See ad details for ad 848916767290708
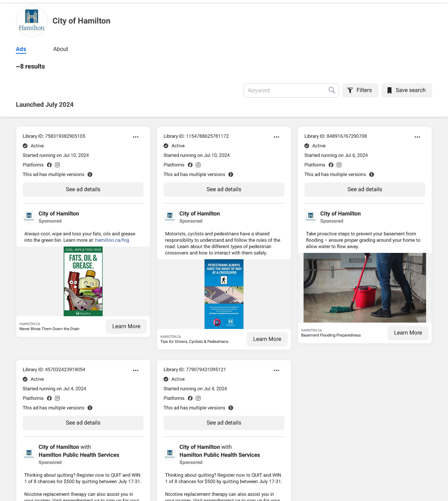This screenshot has width=448, height=501. coord(365,190)
